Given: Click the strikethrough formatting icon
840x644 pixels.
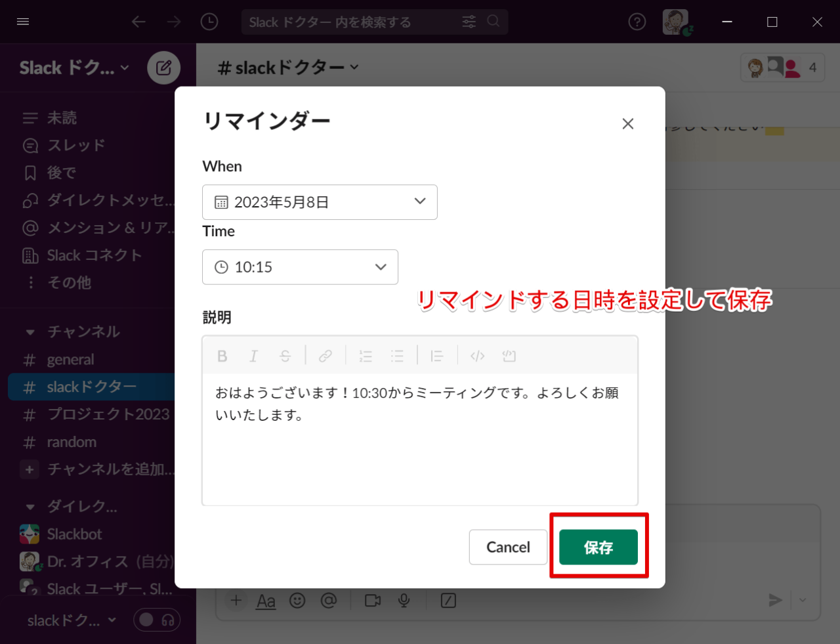Looking at the screenshot, I should pos(285,356).
